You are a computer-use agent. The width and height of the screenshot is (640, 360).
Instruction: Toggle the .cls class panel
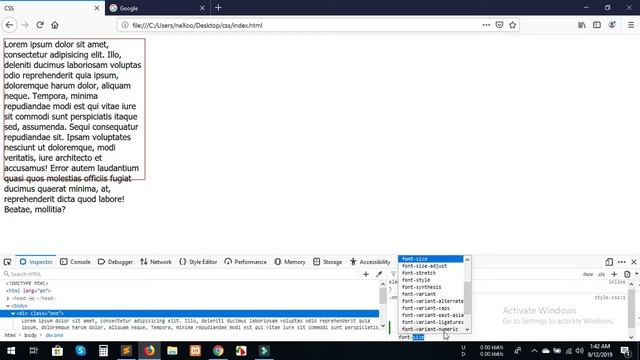click(601, 274)
